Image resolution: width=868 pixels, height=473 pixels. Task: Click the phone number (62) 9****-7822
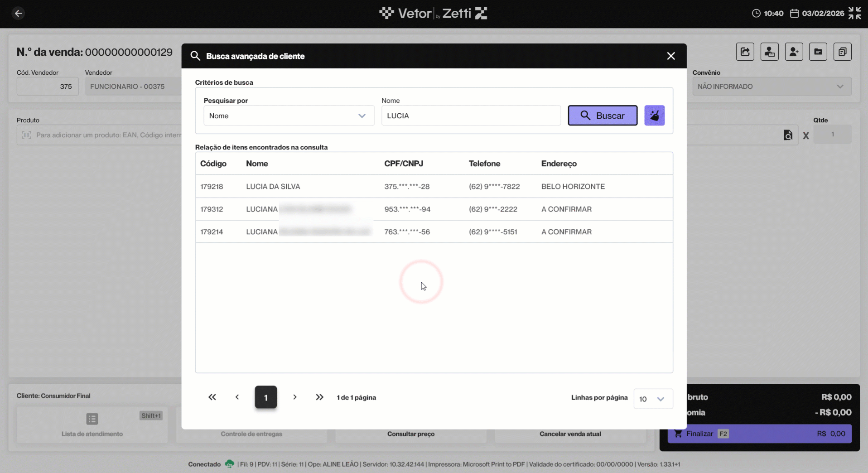coord(494,186)
